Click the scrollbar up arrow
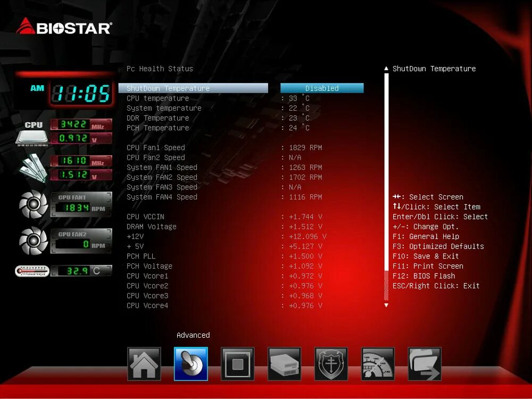Viewport: 532px width, 399px height. coord(386,69)
